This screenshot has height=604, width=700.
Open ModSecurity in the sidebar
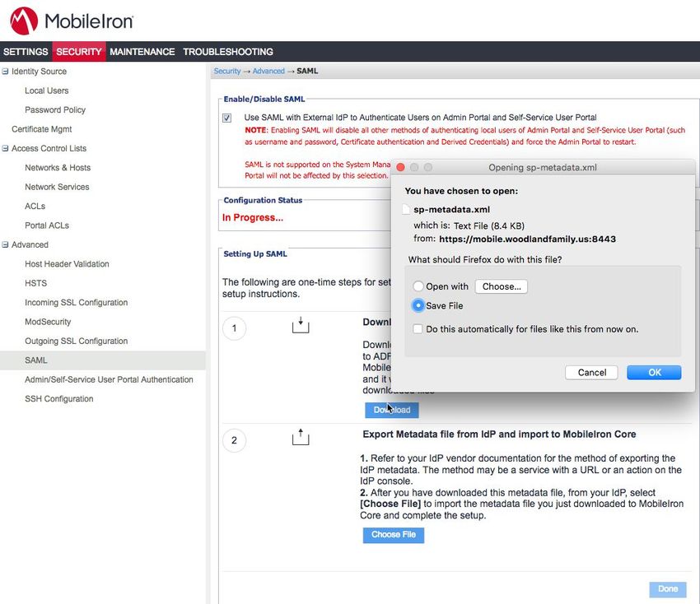[x=48, y=322]
